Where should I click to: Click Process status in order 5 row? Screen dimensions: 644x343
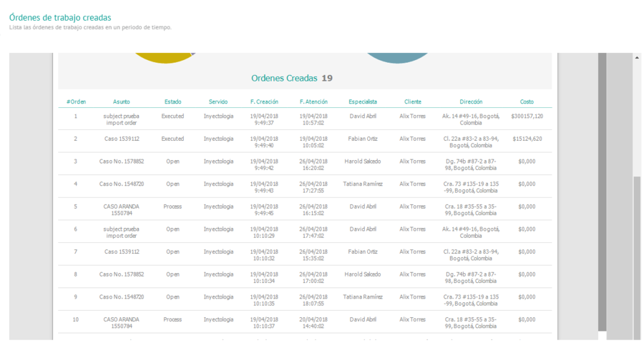click(172, 207)
